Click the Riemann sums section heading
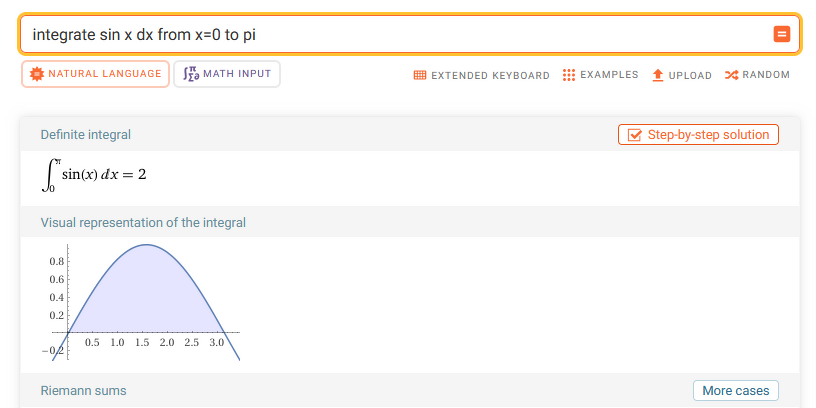Screen dimensions: 816x408 83,391
